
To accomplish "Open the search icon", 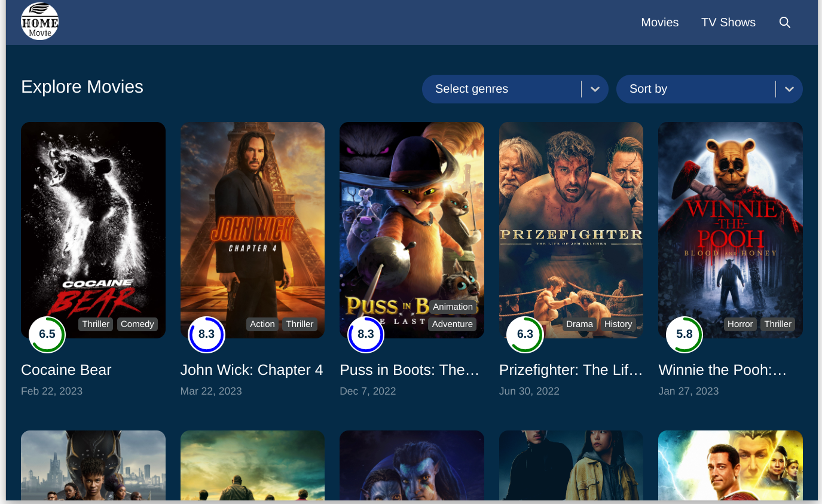I will [x=784, y=22].
